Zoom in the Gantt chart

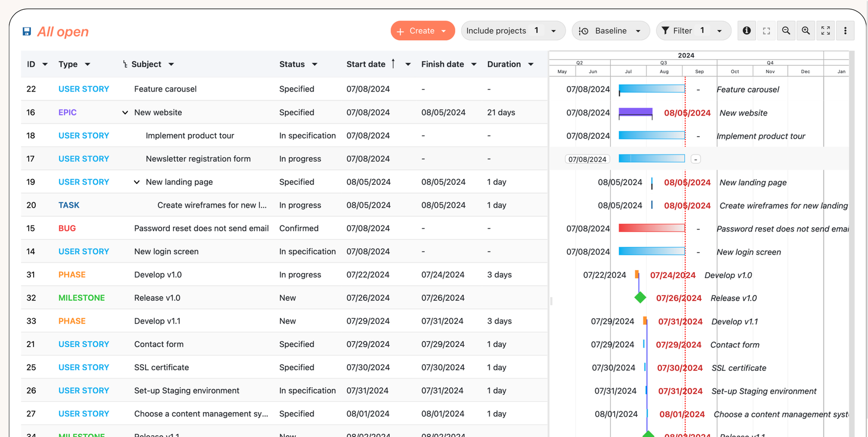(x=806, y=31)
